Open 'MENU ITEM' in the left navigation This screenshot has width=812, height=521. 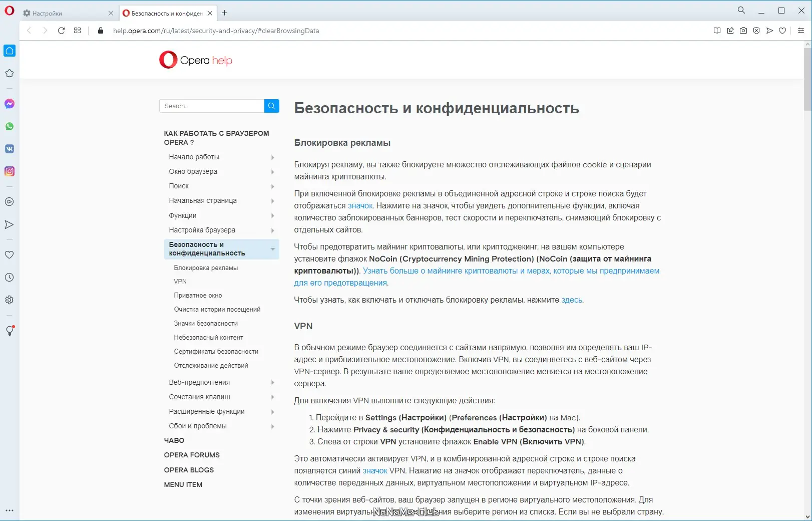tap(183, 484)
